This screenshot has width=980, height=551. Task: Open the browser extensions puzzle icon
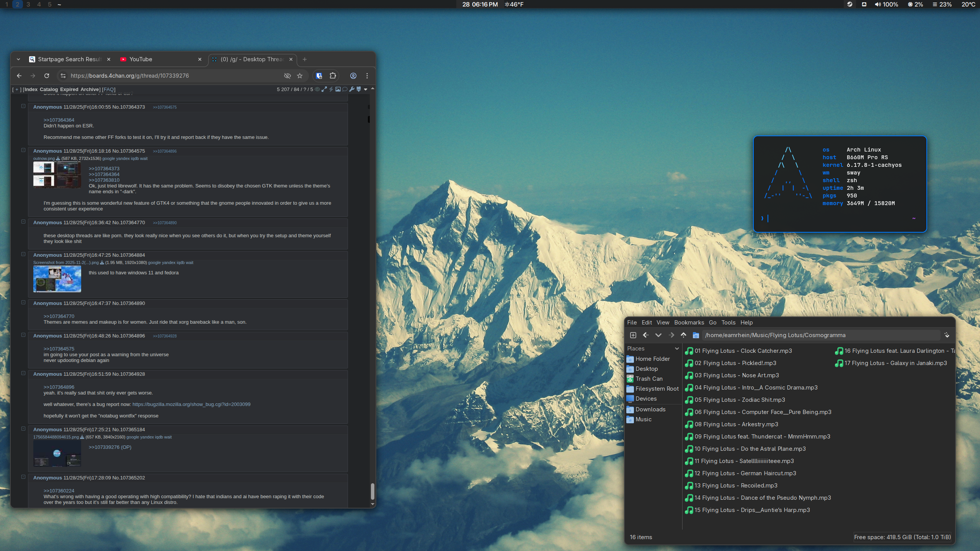tap(333, 76)
